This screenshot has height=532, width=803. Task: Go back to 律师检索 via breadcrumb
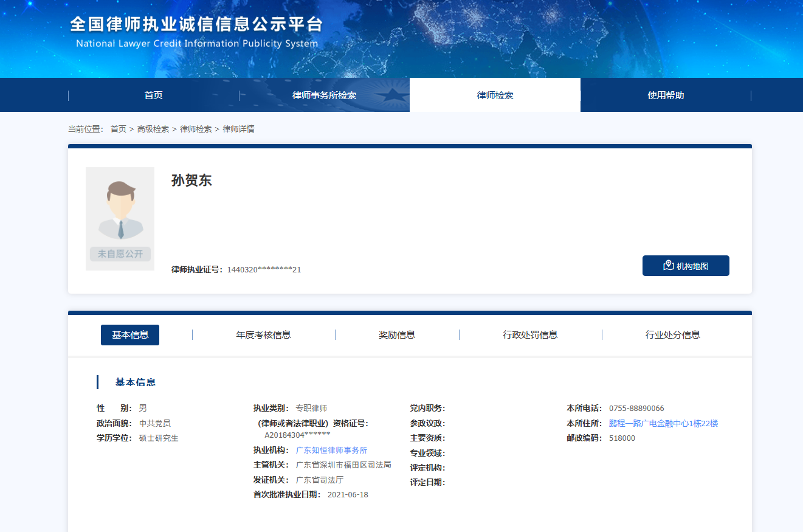tap(196, 130)
